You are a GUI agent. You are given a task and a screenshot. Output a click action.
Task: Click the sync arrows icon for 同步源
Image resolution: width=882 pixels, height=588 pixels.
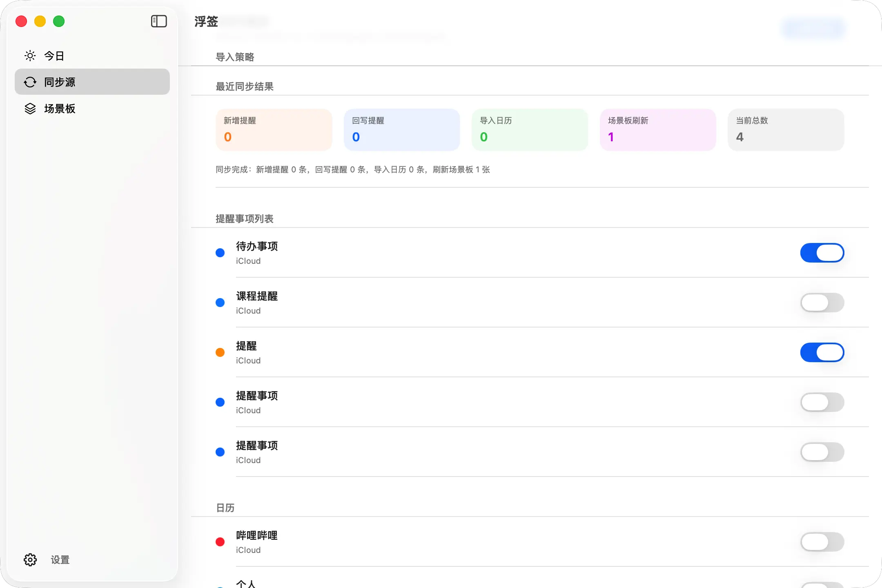click(x=30, y=82)
